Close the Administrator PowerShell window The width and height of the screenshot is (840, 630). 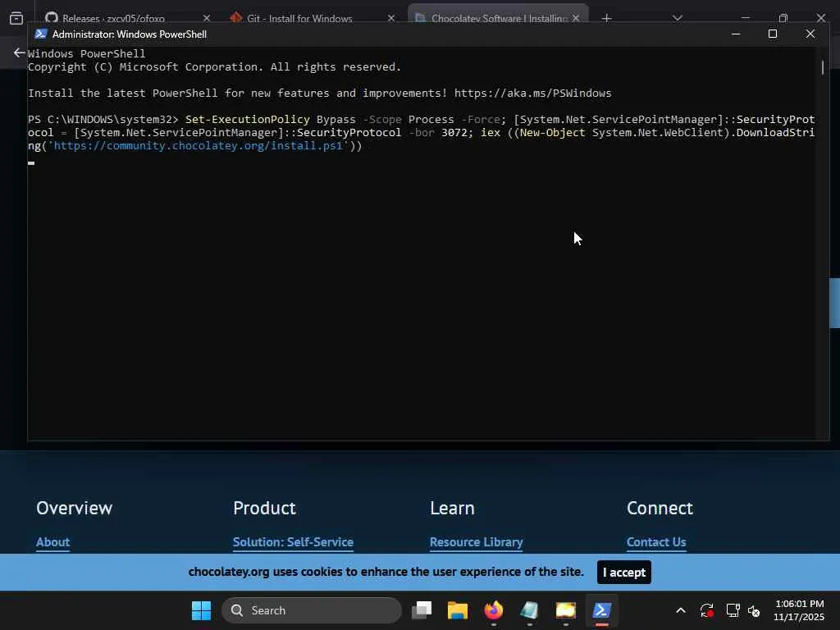pos(810,34)
